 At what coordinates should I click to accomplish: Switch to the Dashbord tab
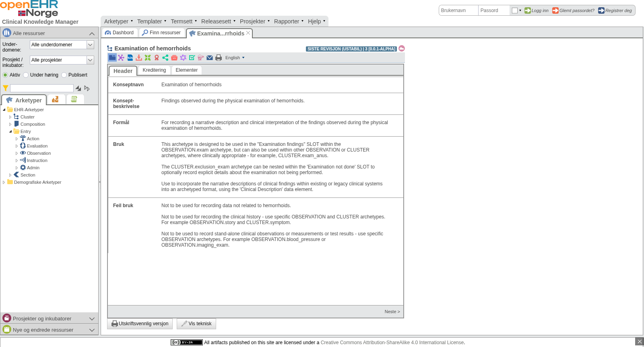pos(120,33)
